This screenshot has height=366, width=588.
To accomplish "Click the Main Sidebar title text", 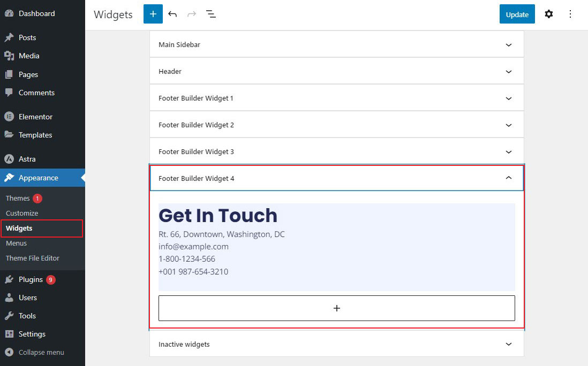I will (179, 44).
